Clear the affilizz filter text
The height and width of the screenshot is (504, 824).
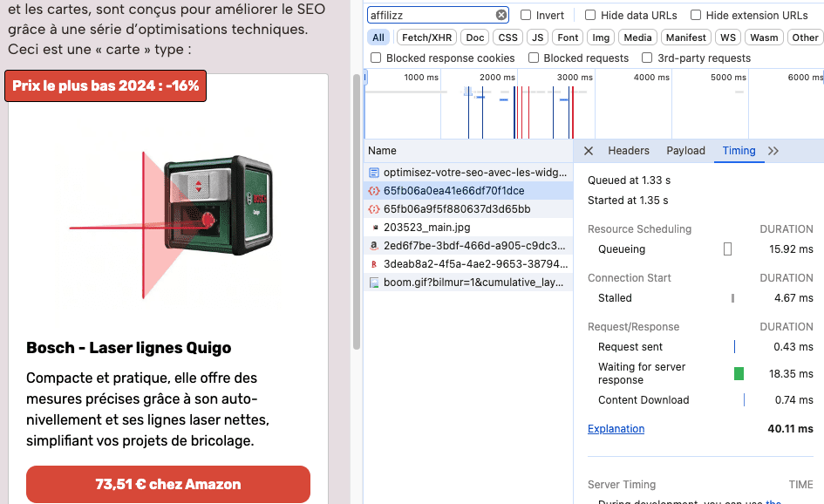click(501, 15)
